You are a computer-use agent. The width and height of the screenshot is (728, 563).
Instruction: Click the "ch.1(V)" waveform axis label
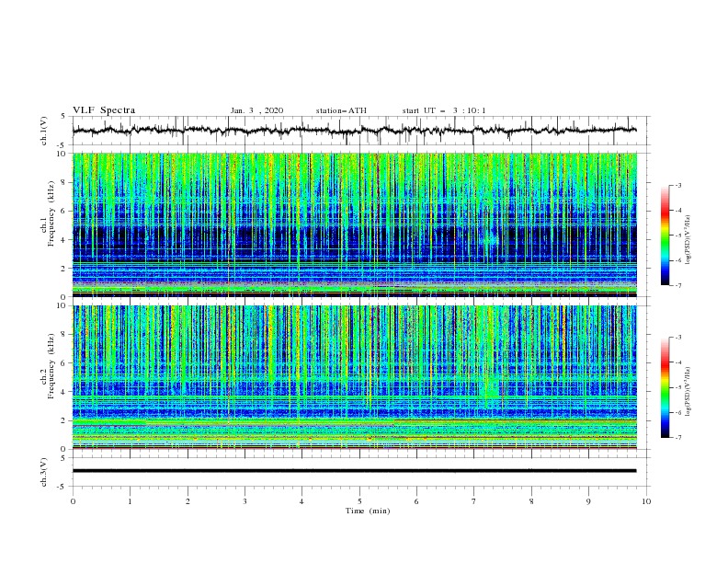44,131
